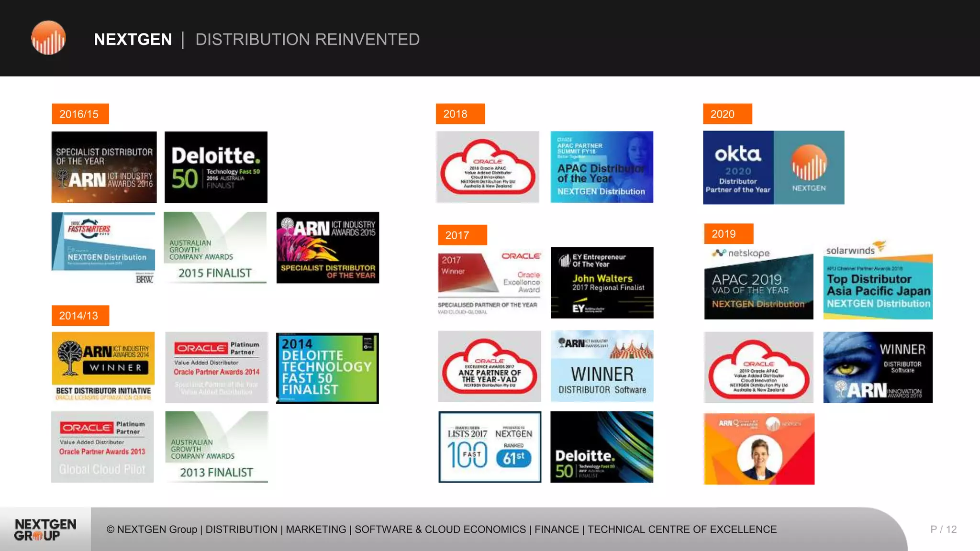Viewport: 980px width, 551px height.
Task: Open the Deloitte Technology Fast 50 2016 badge
Action: point(216,167)
